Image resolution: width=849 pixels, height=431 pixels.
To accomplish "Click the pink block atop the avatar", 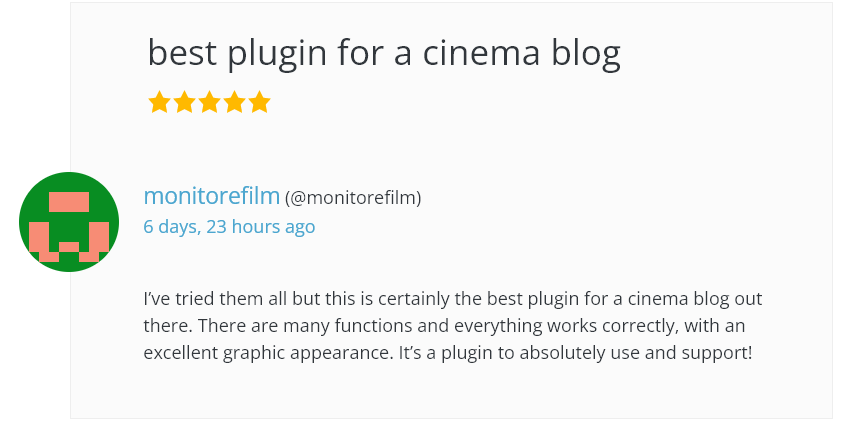I will (x=69, y=202).
